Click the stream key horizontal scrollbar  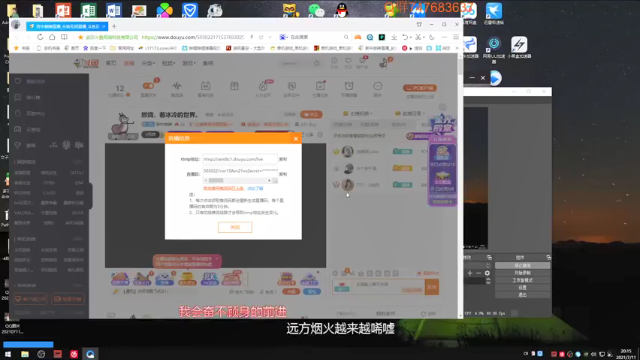point(238,180)
